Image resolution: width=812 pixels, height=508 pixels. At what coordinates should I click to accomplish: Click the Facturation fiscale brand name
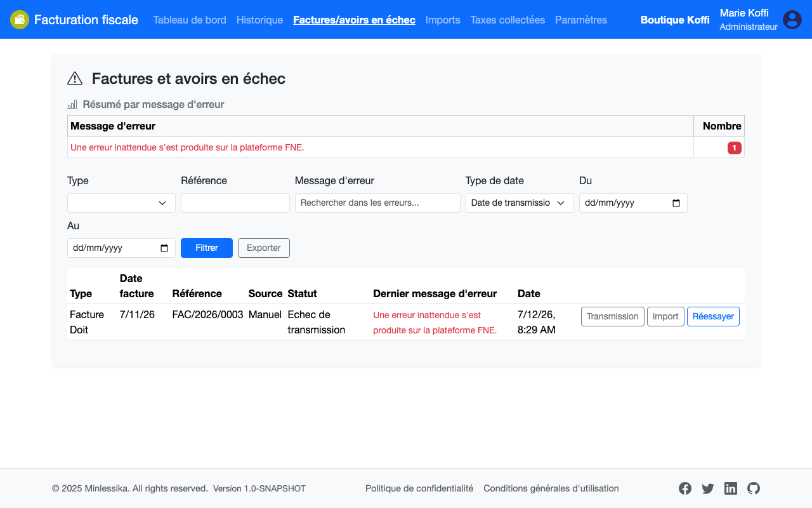click(x=86, y=20)
